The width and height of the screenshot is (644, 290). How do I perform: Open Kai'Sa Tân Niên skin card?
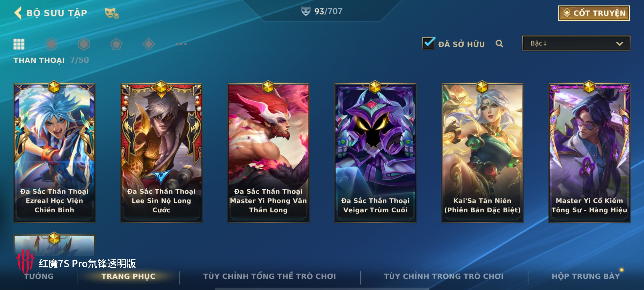pyautogui.click(x=482, y=153)
